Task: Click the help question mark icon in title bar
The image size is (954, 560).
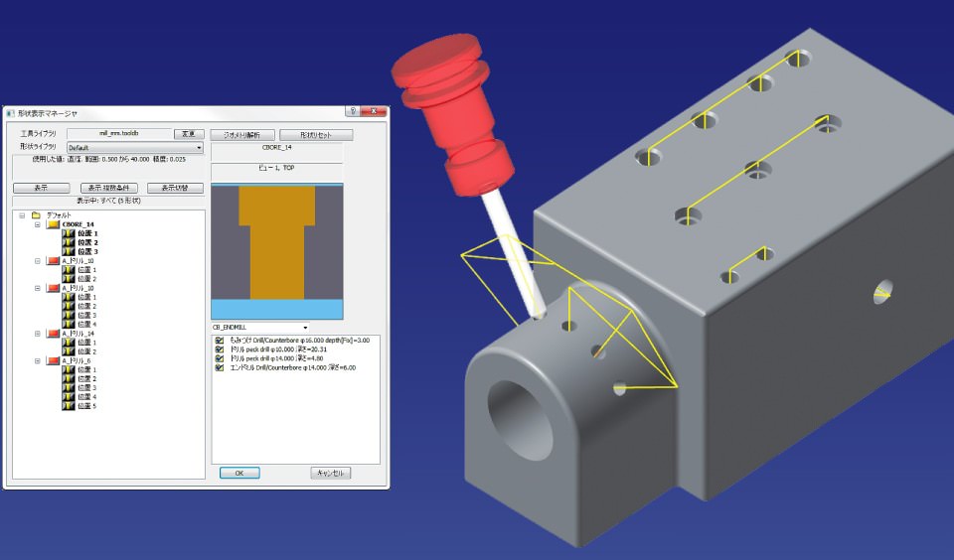Action: click(352, 111)
